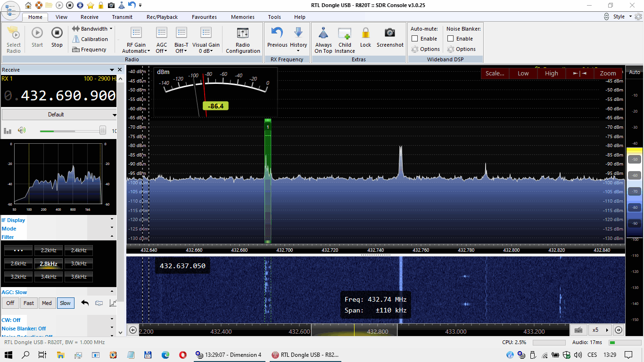This screenshot has height=362, width=644.
Task: Click the Lock padlock icon
Action: pos(366,33)
